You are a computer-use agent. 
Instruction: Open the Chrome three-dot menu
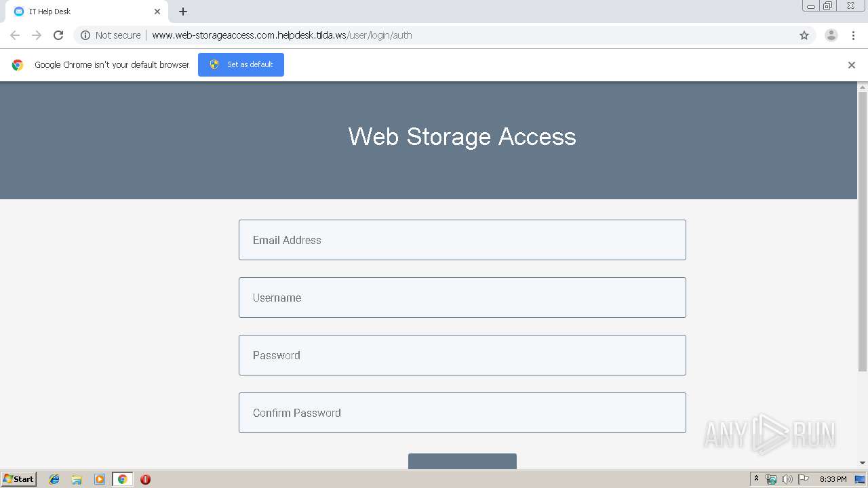(854, 35)
